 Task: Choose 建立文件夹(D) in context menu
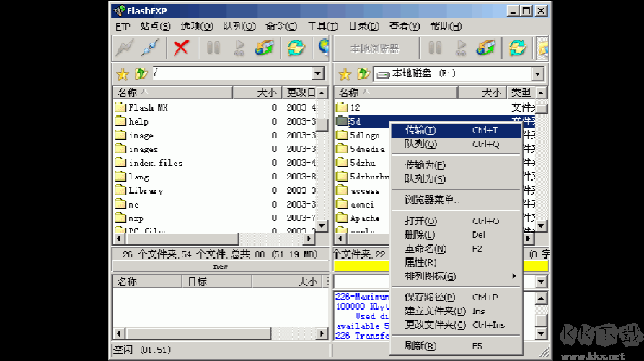456,311
